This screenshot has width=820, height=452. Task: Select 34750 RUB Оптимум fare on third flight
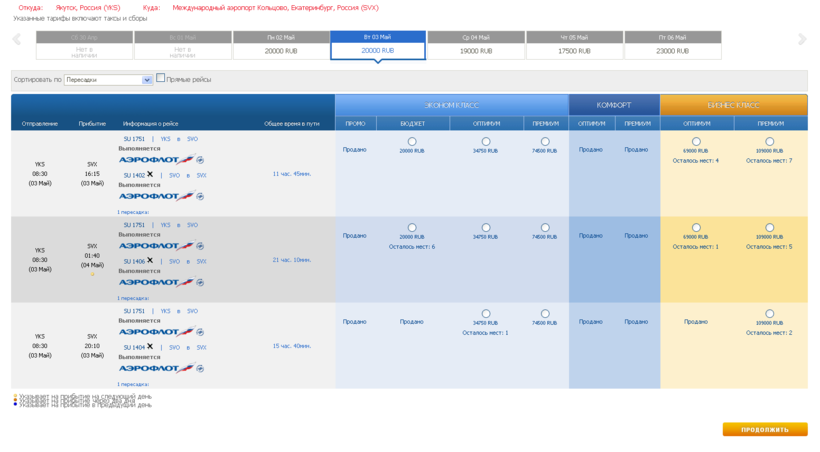tap(486, 314)
